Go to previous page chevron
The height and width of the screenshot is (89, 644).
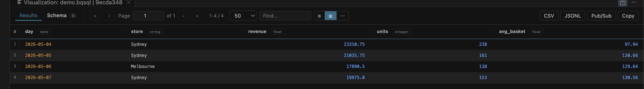[109, 16]
